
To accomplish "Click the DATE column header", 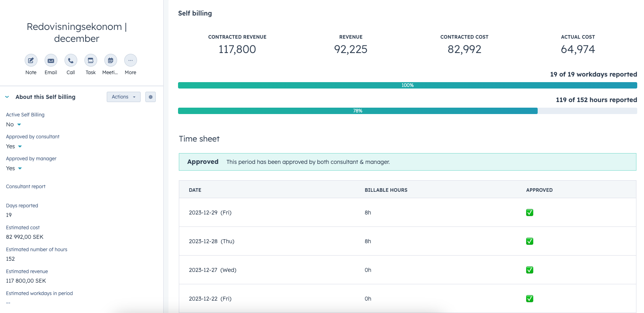I will pyautogui.click(x=195, y=190).
